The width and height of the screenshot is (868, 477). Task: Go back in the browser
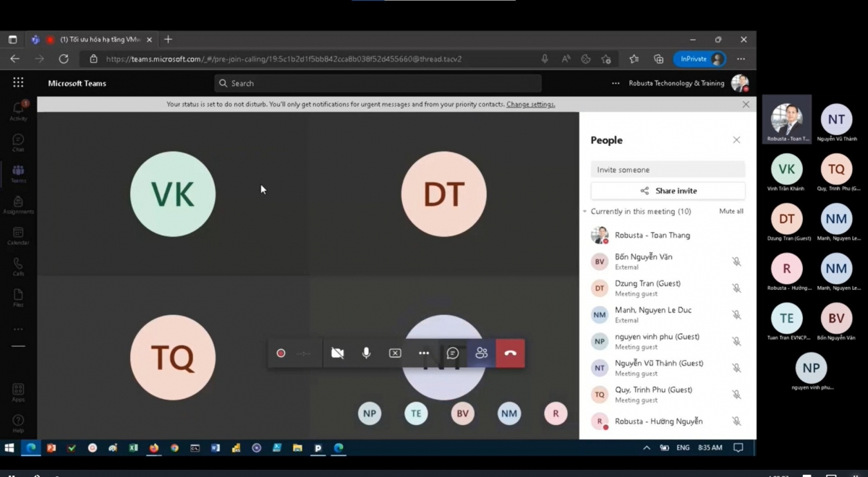coord(15,59)
